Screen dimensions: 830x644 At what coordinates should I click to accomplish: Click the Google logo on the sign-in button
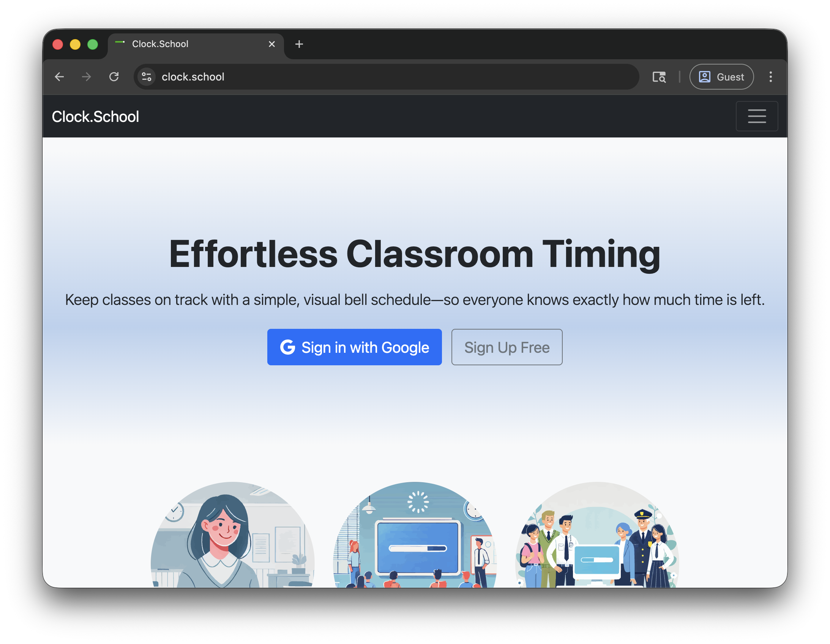(x=289, y=347)
